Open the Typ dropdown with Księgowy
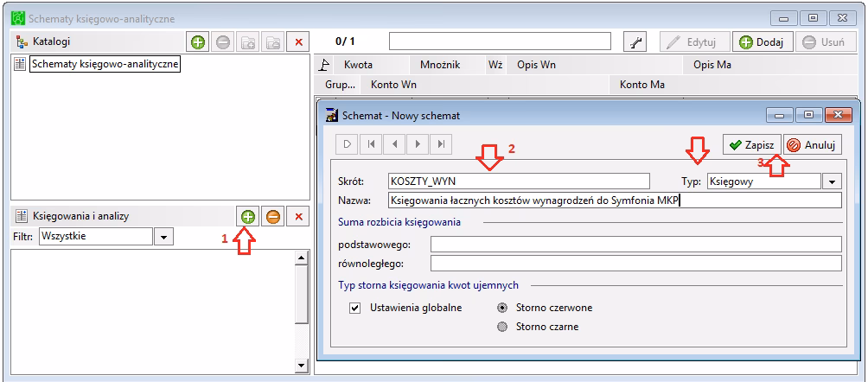This screenshot has width=868, height=382. (x=832, y=181)
